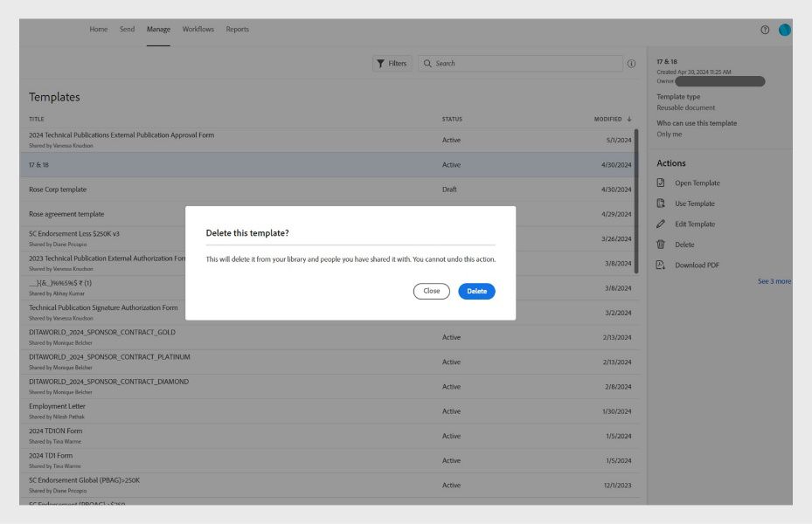Screen dimensions: 812x524
Task: Click the See 3 more link
Action: [x=774, y=280]
